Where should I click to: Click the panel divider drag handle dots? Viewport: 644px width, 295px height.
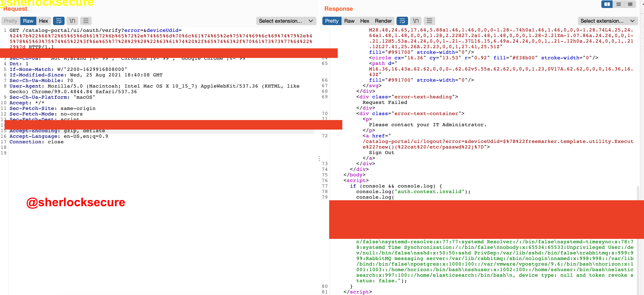pos(319,159)
